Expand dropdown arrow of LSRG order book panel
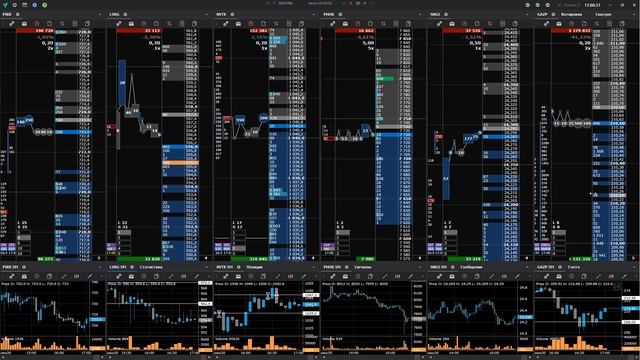Image resolution: width=640 pixels, height=360 pixels. tap(207, 14)
